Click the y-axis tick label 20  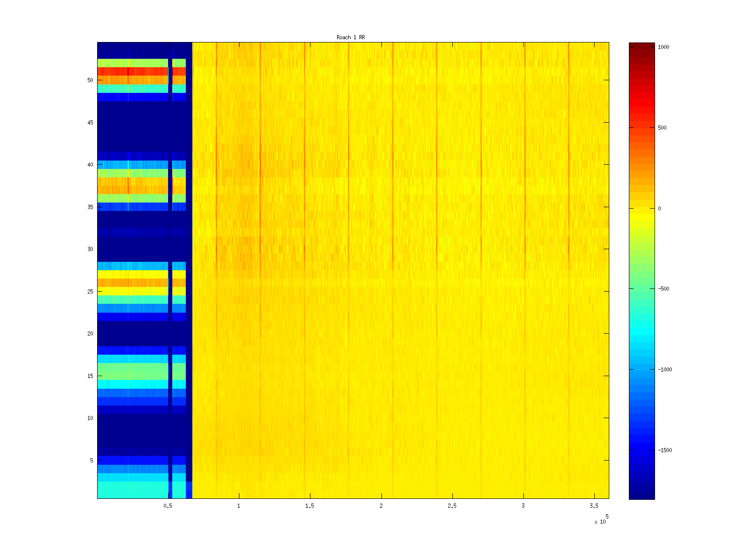click(90, 334)
